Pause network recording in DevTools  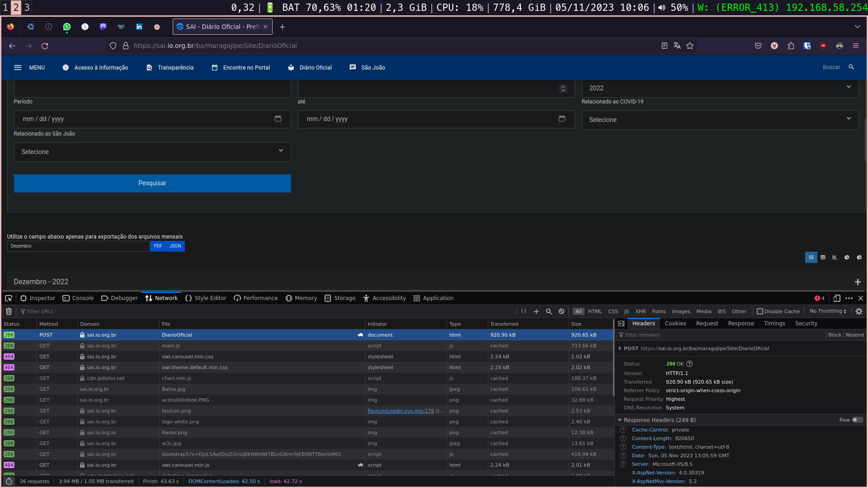pos(524,311)
